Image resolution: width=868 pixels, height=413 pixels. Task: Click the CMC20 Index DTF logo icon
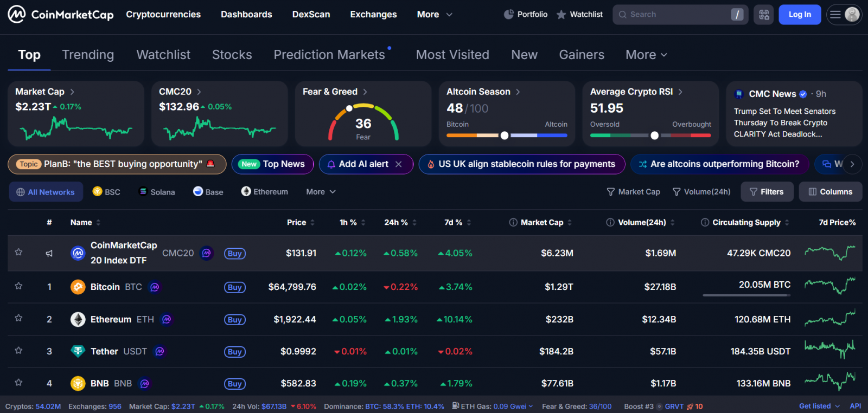pos(78,253)
